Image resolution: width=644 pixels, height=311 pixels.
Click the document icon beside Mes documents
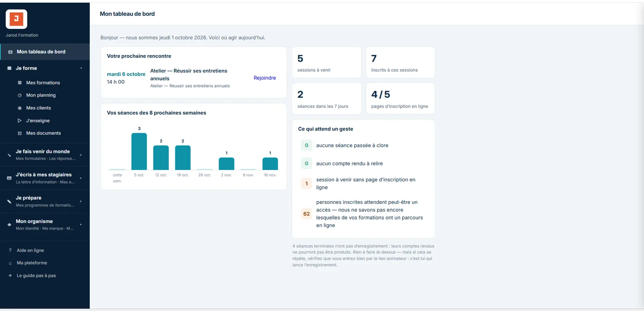coord(19,133)
